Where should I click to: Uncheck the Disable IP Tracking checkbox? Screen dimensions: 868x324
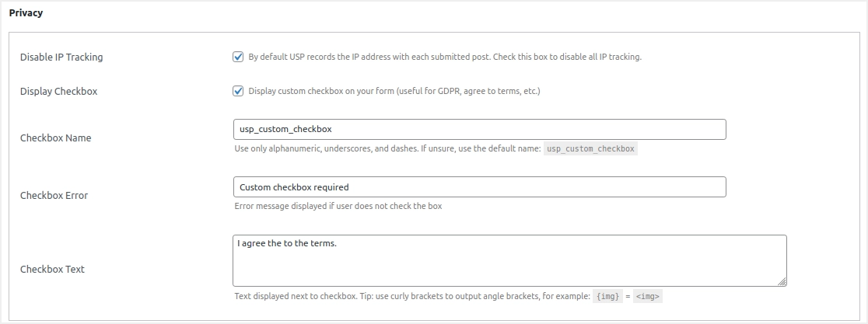tap(238, 57)
